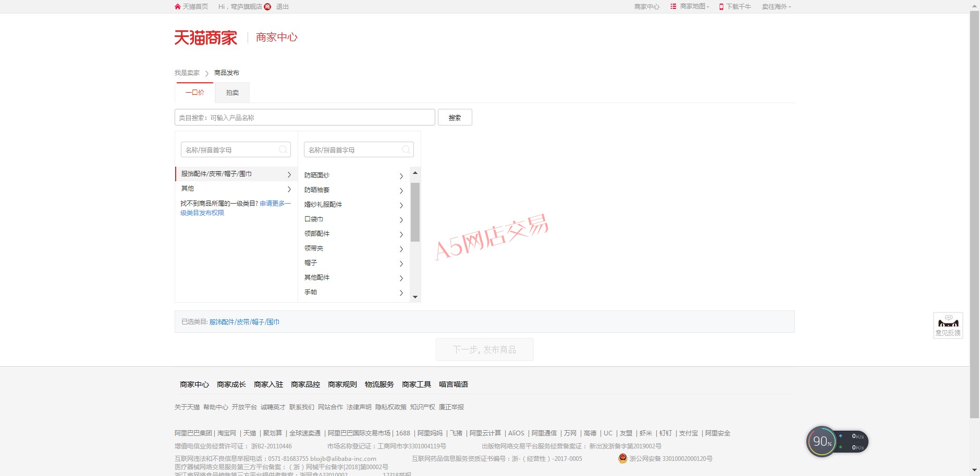Select the 一口价 tab
980x476 pixels.
194,93
